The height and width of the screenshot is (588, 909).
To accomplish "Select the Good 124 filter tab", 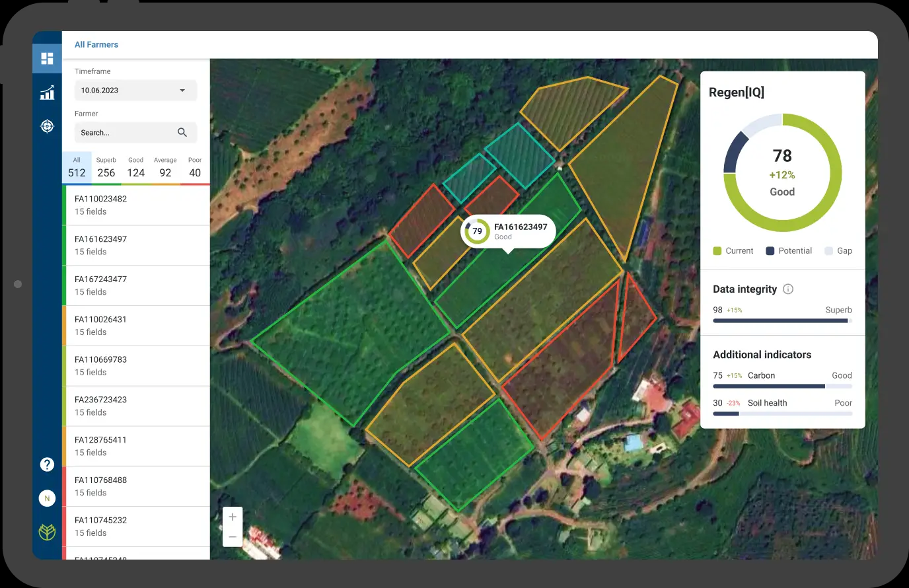I will pyautogui.click(x=136, y=168).
